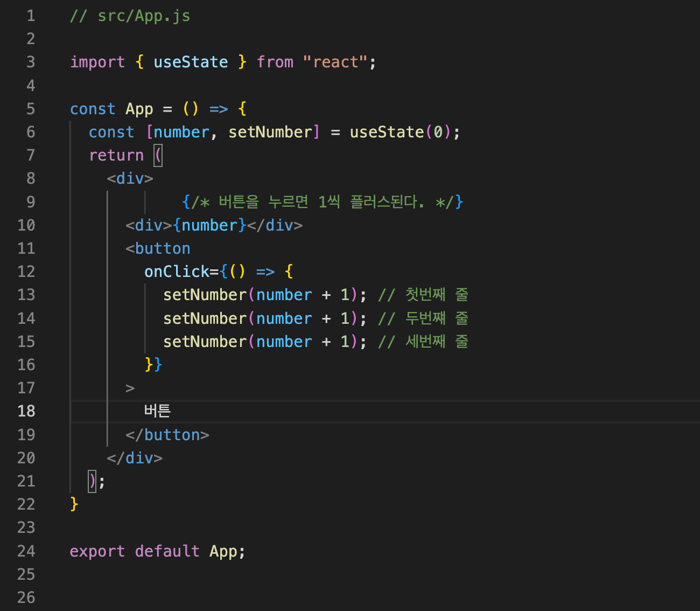700x611 pixels.
Task: Click the 'return' keyword on line 7
Action: pos(116,156)
